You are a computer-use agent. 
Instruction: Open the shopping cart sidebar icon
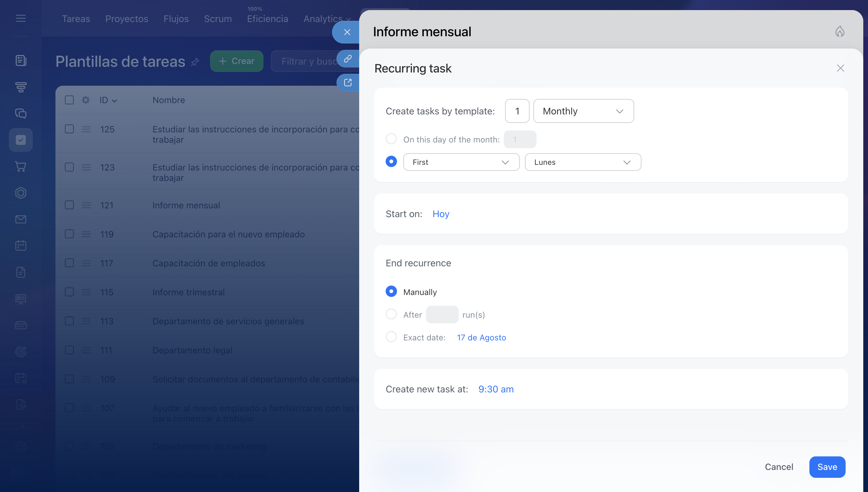(x=20, y=166)
